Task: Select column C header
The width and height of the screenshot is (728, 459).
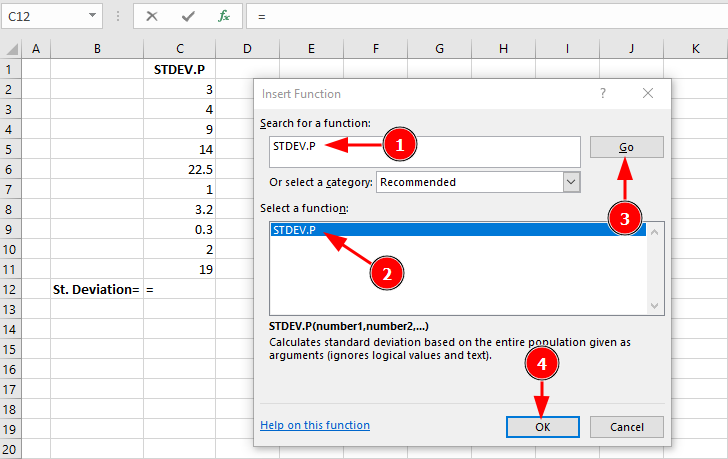Action: [179, 48]
